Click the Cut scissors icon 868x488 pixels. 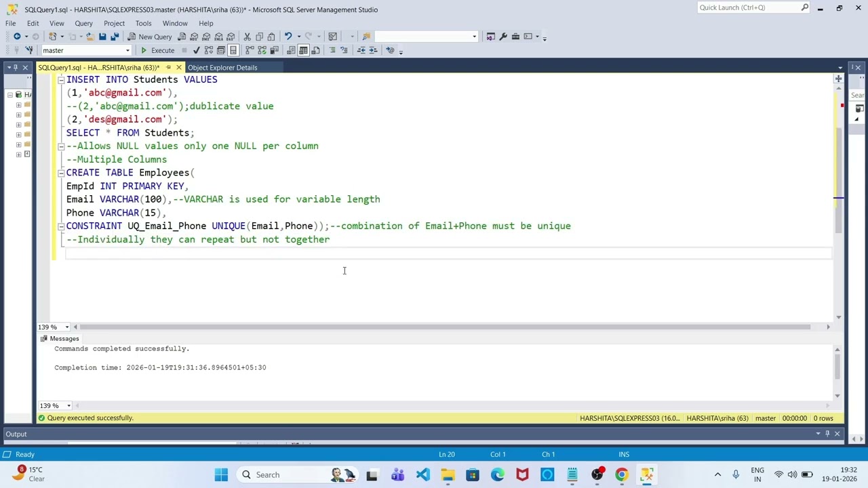pyautogui.click(x=248, y=37)
